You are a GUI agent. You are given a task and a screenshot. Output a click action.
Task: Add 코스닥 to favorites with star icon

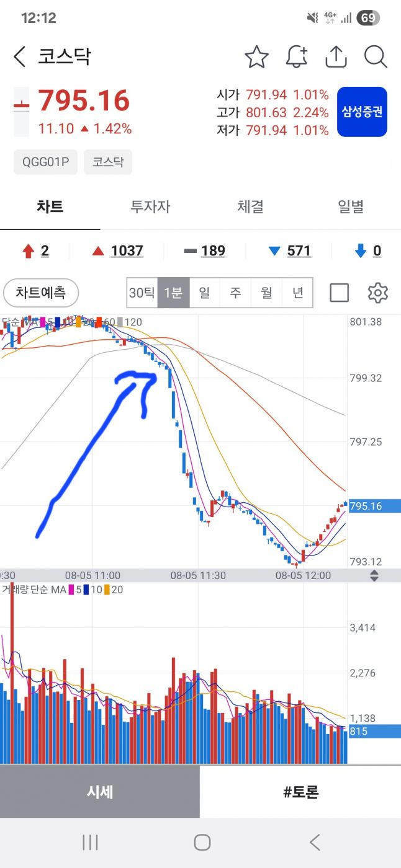[256, 57]
